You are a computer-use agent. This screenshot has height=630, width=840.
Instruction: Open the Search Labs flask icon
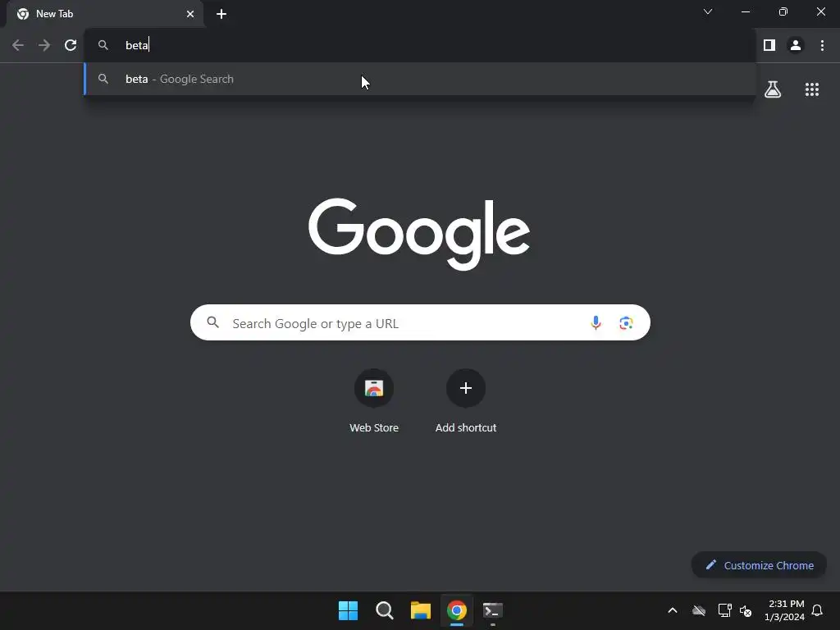click(773, 89)
